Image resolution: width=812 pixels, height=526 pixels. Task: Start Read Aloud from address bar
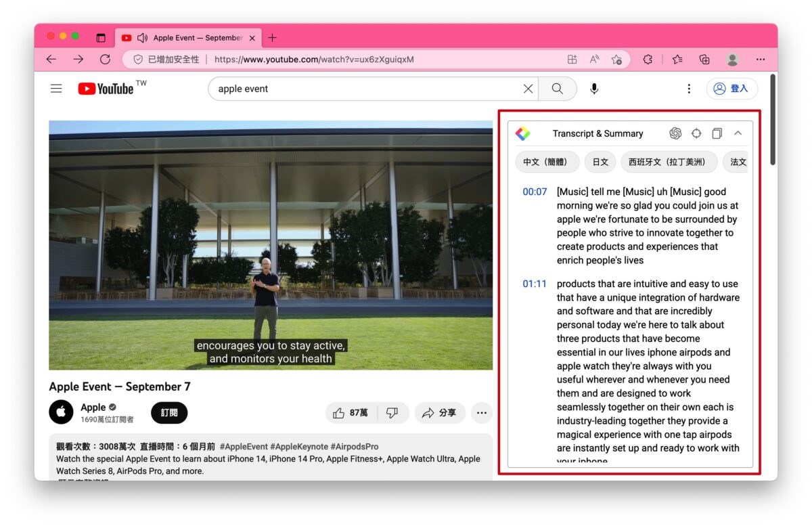[x=594, y=60]
